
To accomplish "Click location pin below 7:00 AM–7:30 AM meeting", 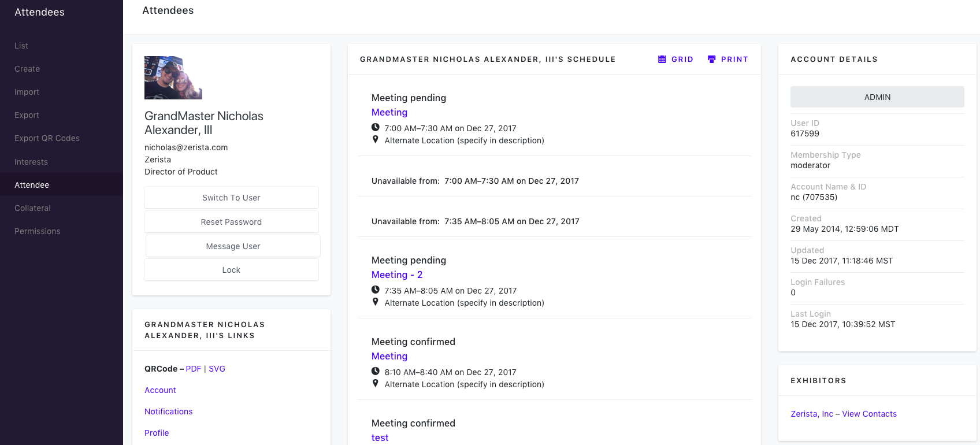I will (376, 140).
